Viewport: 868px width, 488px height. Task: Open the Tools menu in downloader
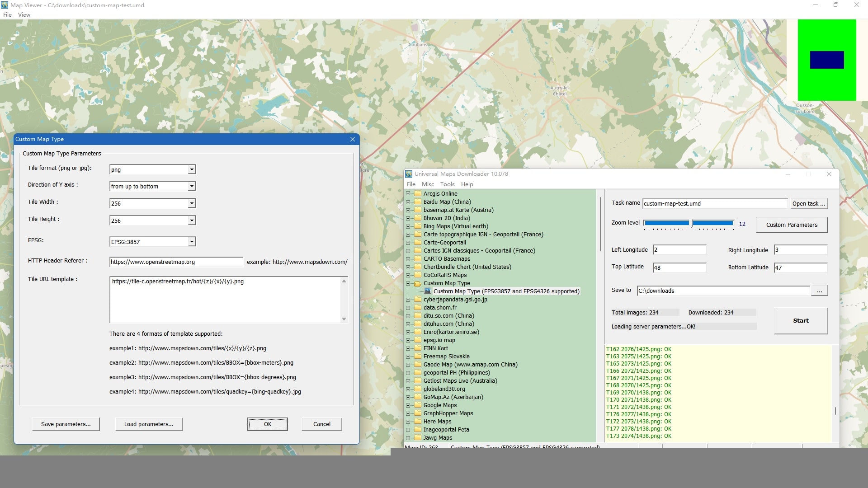pos(447,184)
